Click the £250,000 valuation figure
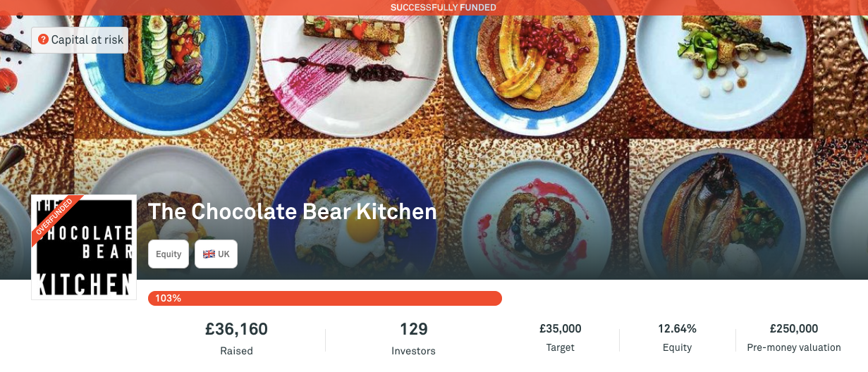Viewport: 868px width, 372px height. (x=793, y=329)
